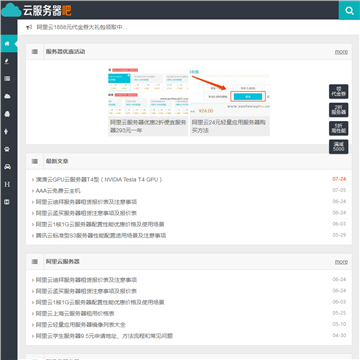Click the 领代金券 floating button

(x=339, y=92)
